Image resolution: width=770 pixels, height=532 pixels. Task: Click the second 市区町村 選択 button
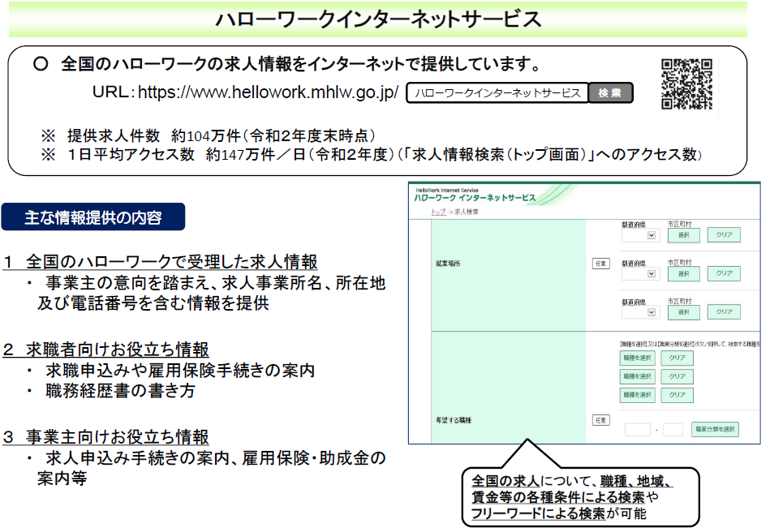pyautogui.click(x=683, y=273)
